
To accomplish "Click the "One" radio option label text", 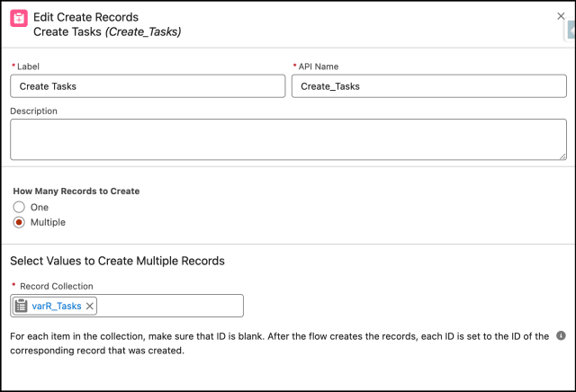I will click(39, 207).
